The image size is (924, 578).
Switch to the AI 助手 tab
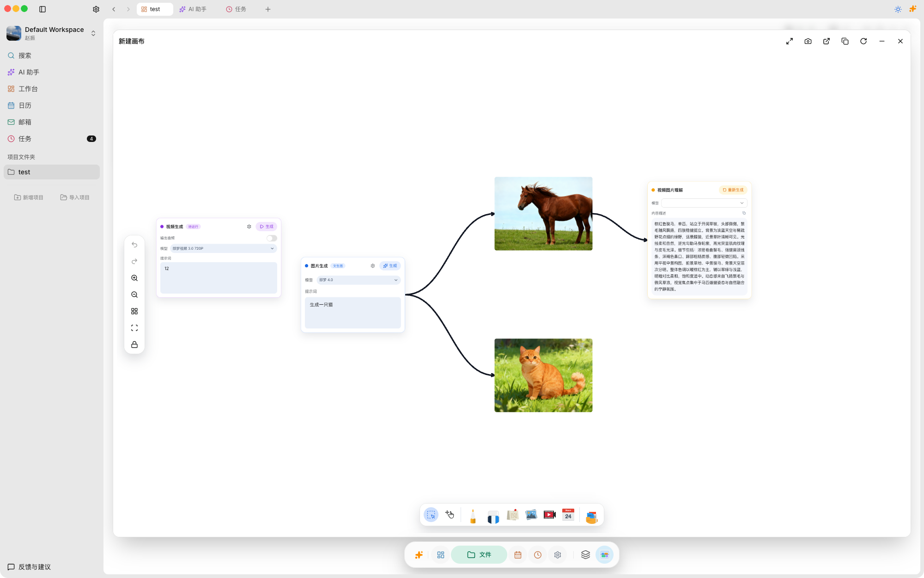point(193,9)
